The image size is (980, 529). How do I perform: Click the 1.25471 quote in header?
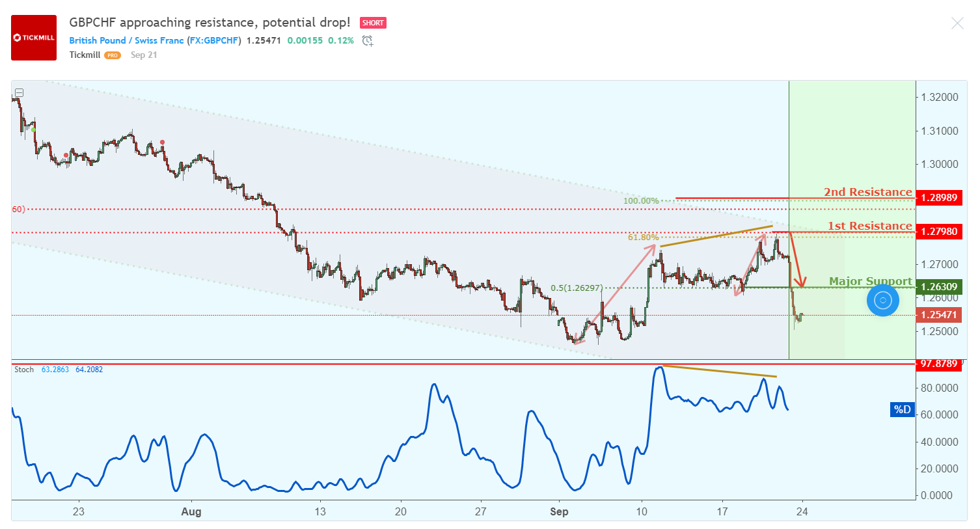(x=264, y=40)
